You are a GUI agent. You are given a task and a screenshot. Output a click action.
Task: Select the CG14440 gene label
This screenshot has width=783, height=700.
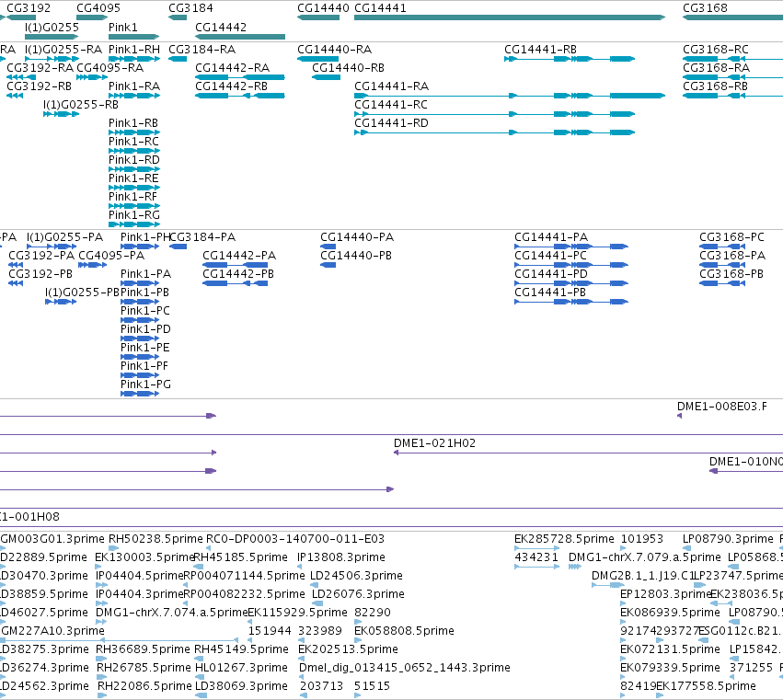[x=323, y=8]
